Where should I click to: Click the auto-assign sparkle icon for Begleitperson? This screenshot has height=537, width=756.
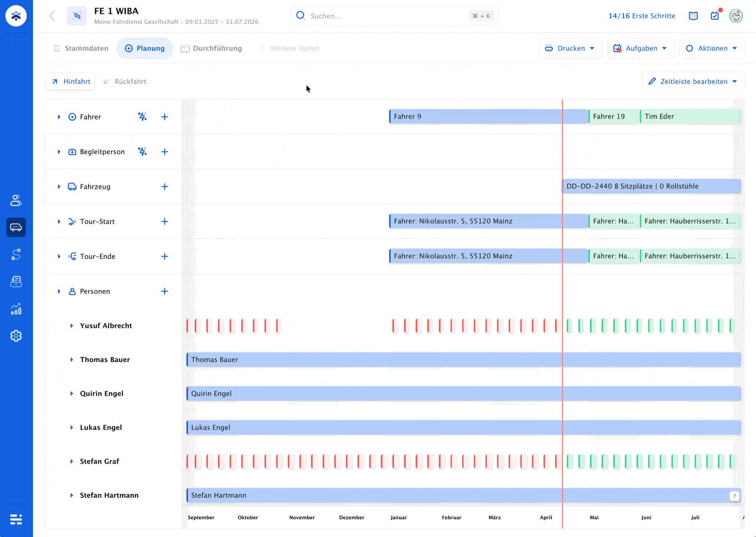[x=142, y=152]
